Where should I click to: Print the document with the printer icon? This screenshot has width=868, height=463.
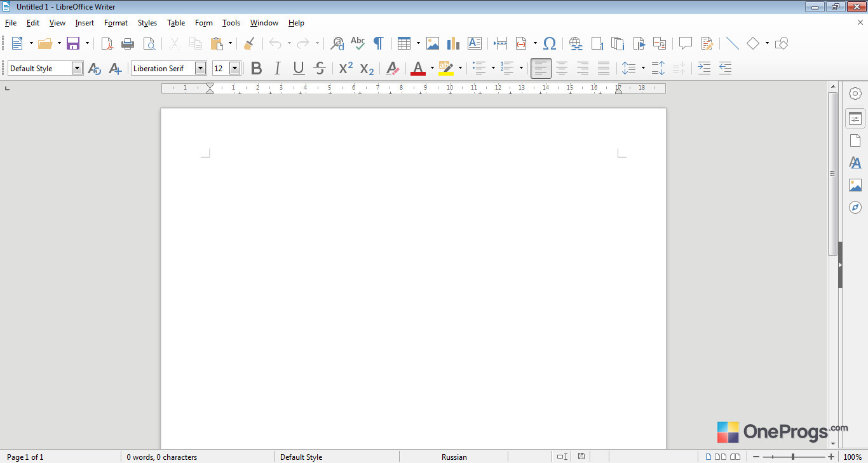pyautogui.click(x=128, y=43)
